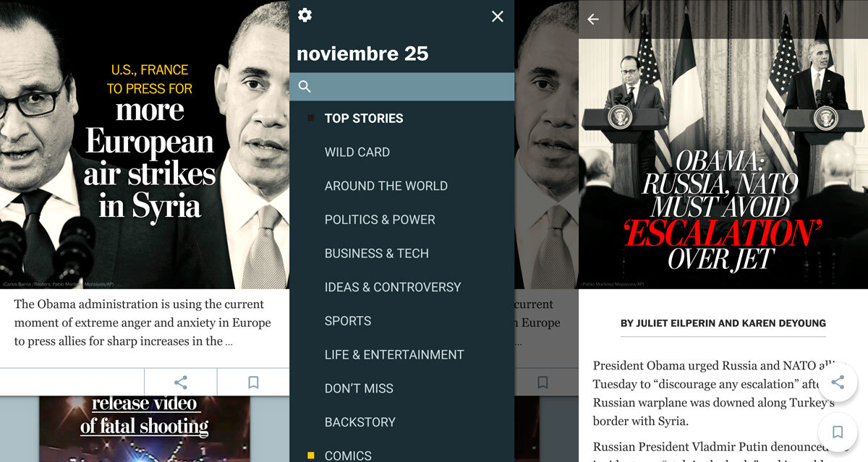Image resolution: width=868 pixels, height=462 pixels.
Task: Bookmark icon on the partially hidden card
Action: tap(542, 382)
